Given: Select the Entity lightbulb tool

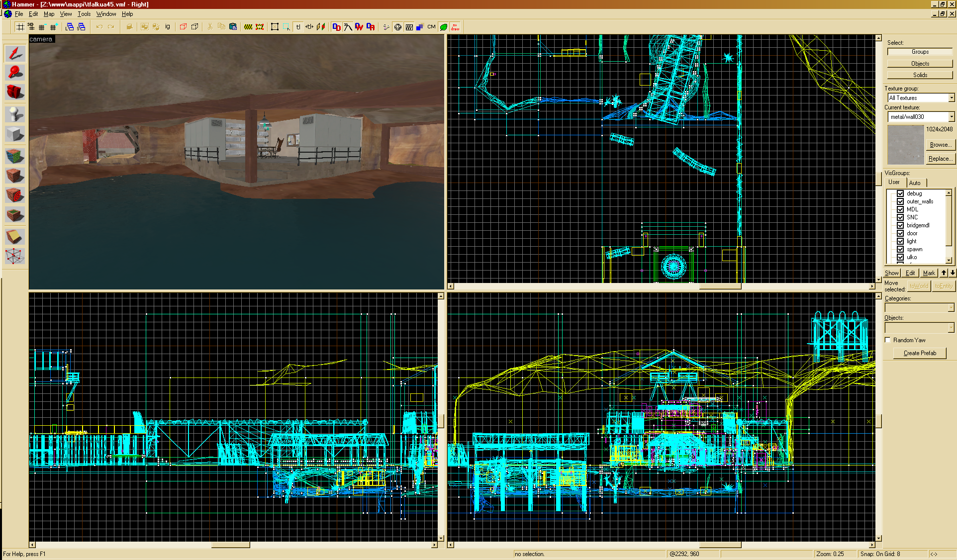Looking at the screenshot, I should tap(15, 114).
